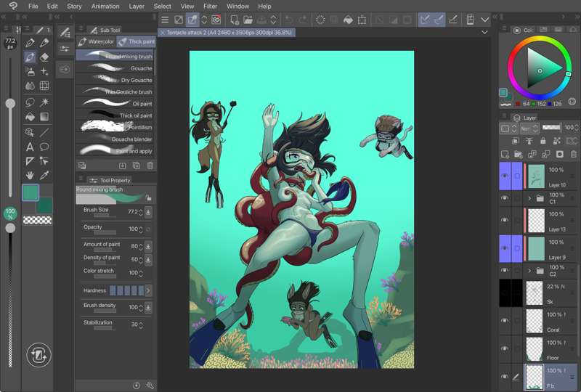Select the Gouache blender brush

115,139
